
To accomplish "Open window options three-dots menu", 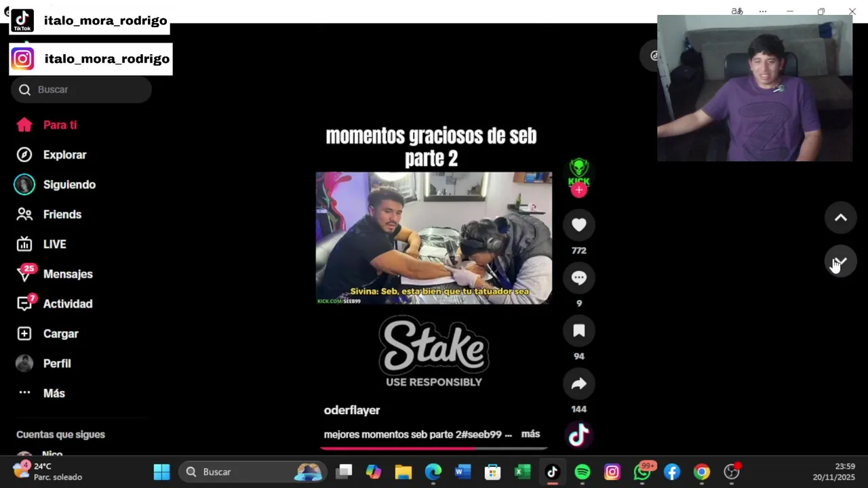I will click(x=763, y=12).
